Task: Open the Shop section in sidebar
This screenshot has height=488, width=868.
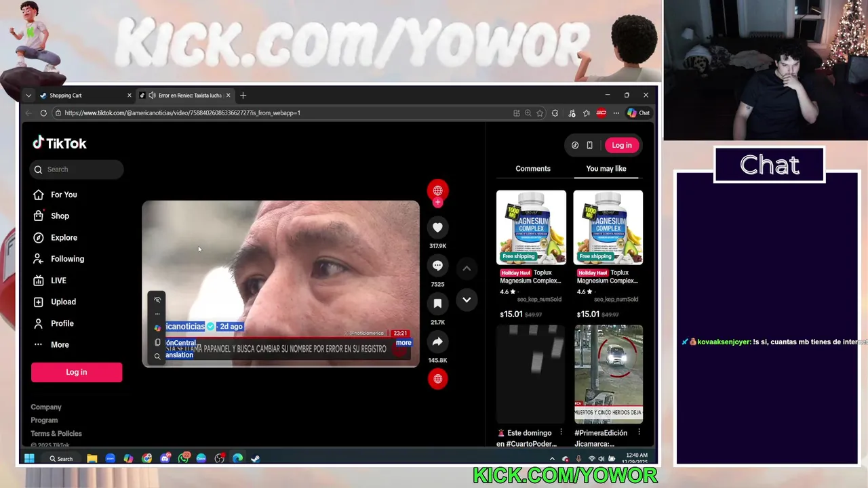Action: 52,216
